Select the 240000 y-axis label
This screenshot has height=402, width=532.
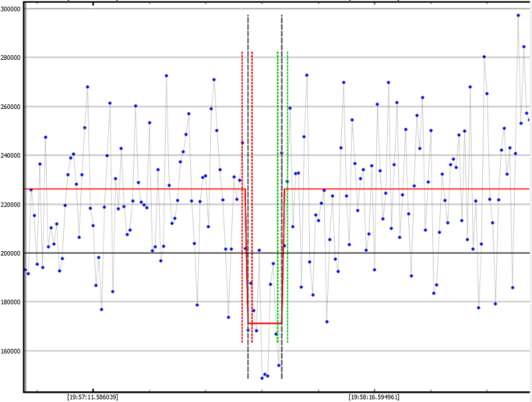pyautogui.click(x=11, y=155)
